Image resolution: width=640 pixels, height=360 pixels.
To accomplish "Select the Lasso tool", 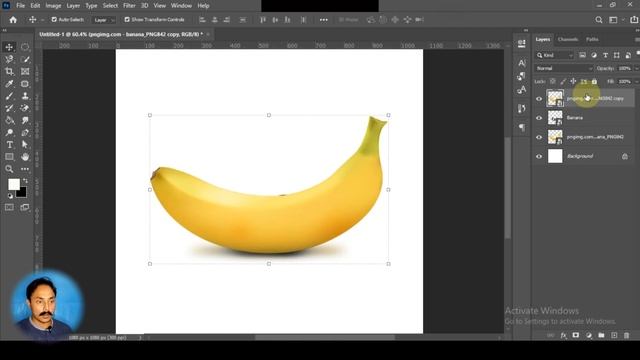I will coord(9,59).
